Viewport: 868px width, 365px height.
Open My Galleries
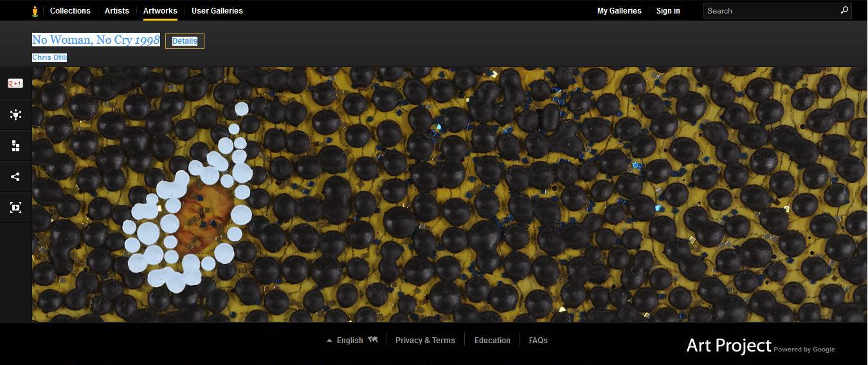tap(619, 11)
